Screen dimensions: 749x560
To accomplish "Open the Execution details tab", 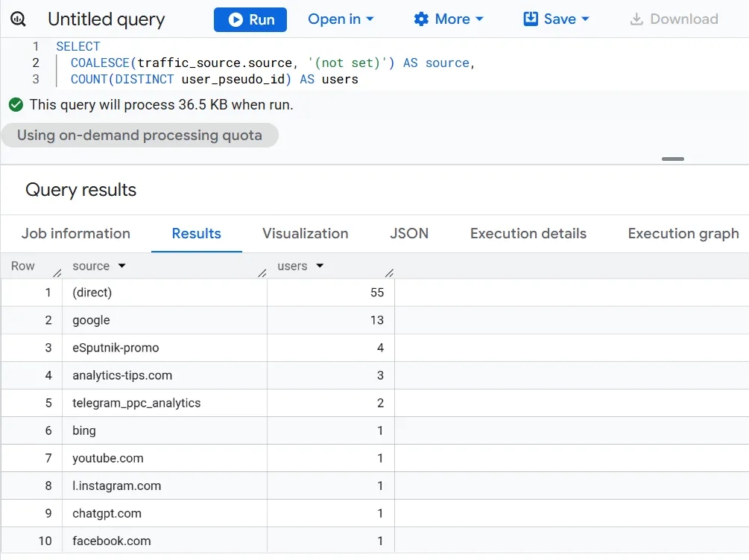I will tap(528, 233).
